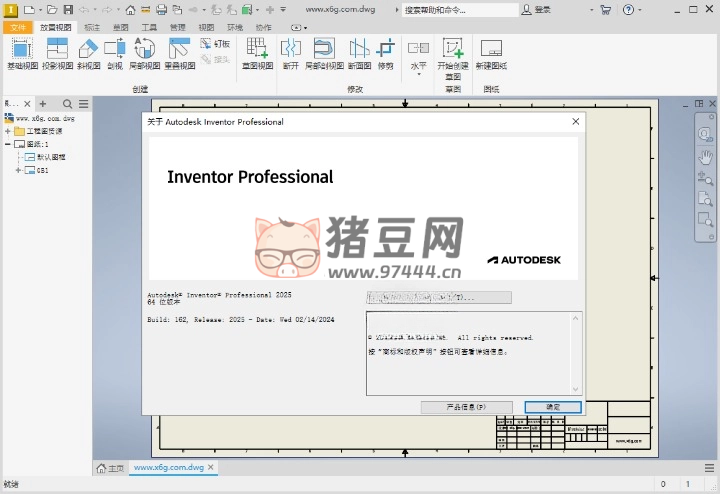
Task: Activate the 剖视 (Section View) tool
Action: pos(114,51)
